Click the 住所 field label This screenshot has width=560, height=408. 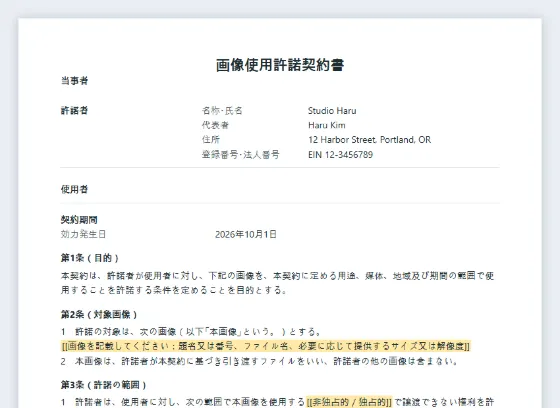click(x=211, y=140)
